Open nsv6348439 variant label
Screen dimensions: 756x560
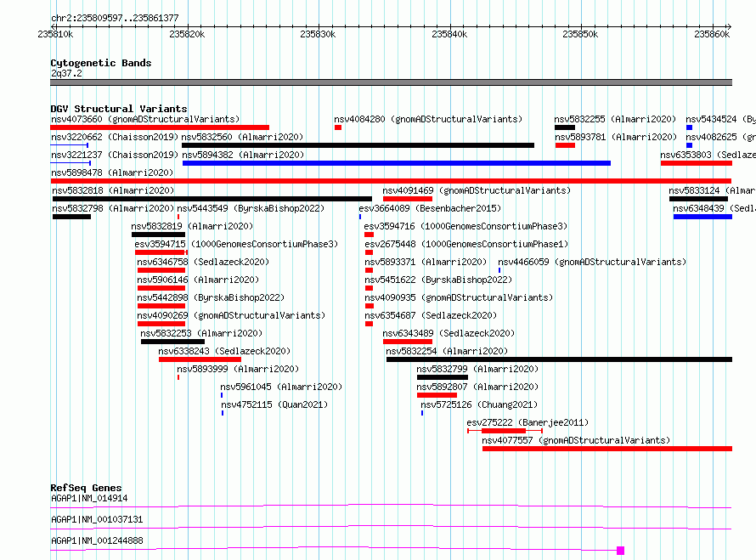(714, 208)
